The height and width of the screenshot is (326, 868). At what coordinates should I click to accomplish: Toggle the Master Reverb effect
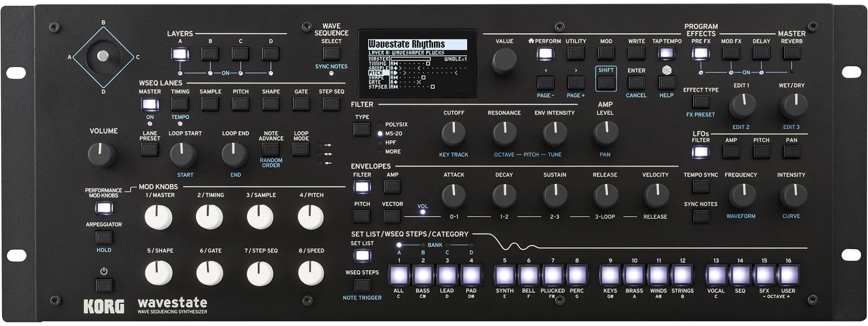coord(792,53)
